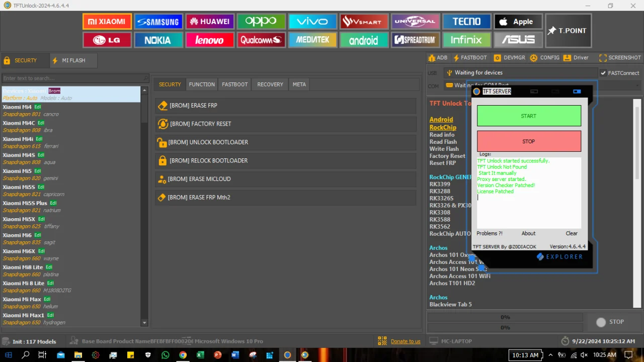Open the CONFIG settings

(x=545, y=58)
